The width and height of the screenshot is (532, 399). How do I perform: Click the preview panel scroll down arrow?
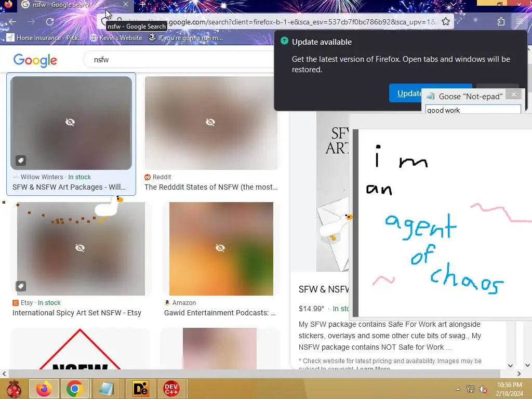510,365
